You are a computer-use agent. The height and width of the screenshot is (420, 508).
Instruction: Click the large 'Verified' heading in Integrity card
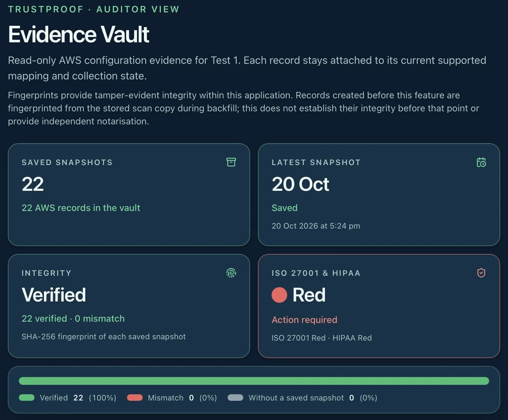coord(54,295)
